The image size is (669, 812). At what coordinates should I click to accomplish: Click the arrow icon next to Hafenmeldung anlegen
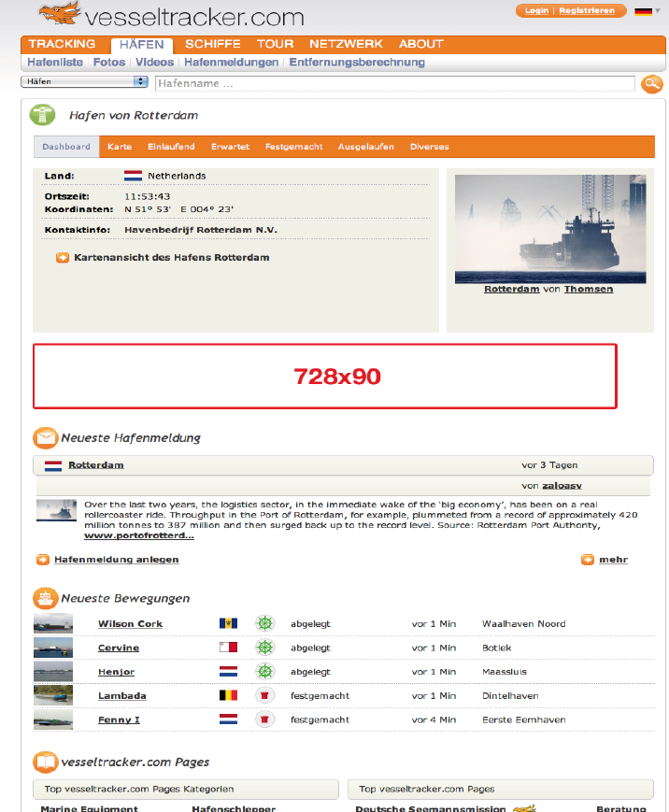tap(42, 560)
